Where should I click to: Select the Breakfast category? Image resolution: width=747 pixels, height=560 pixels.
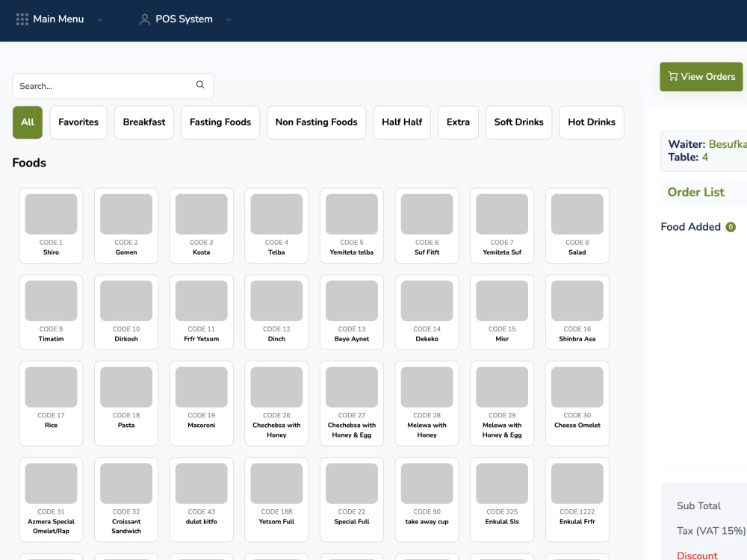144,122
